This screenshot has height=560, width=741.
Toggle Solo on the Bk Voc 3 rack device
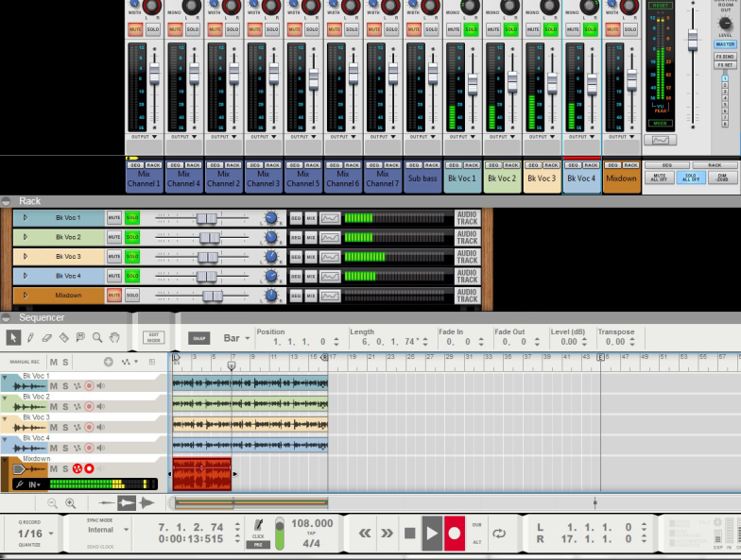click(131, 257)
